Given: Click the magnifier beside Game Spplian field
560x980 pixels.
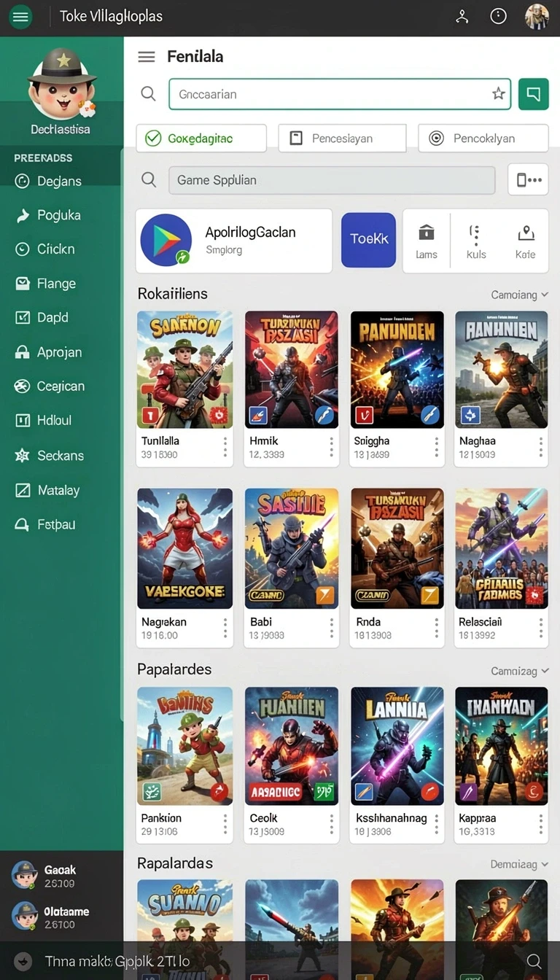Looking at the screenshot, I should 149,179.
